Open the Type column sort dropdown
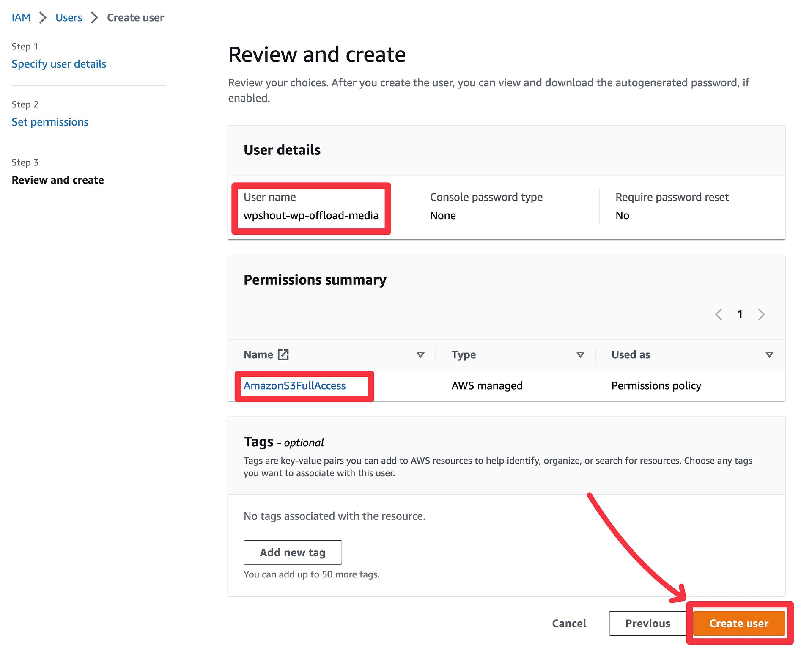 [x=580, y=355]
